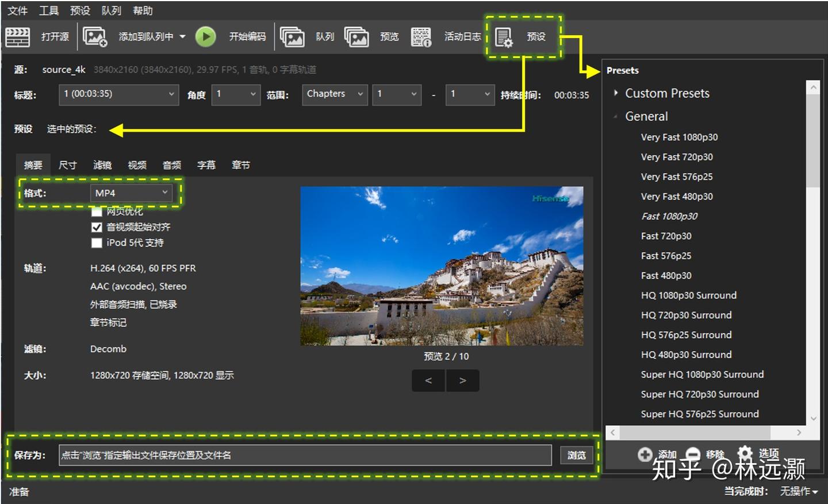Click the Open Source clapperboard icon
Viewport: 828px width, 504px height.
coord(18,37)
